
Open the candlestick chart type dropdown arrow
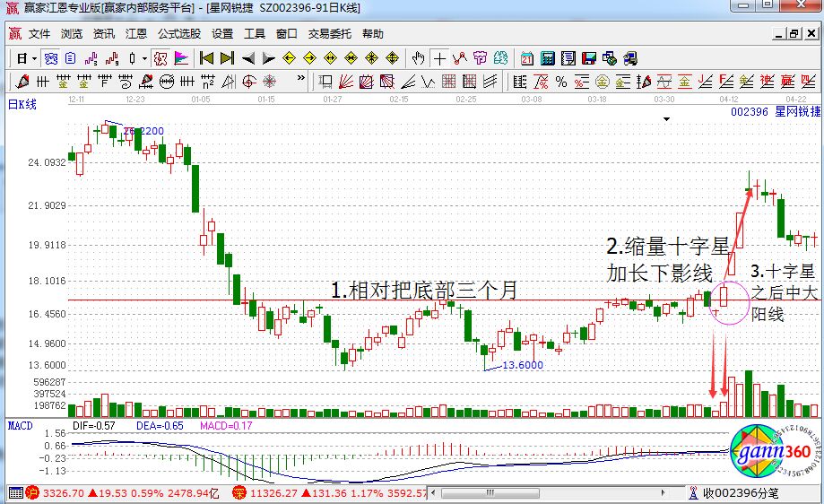143,58
